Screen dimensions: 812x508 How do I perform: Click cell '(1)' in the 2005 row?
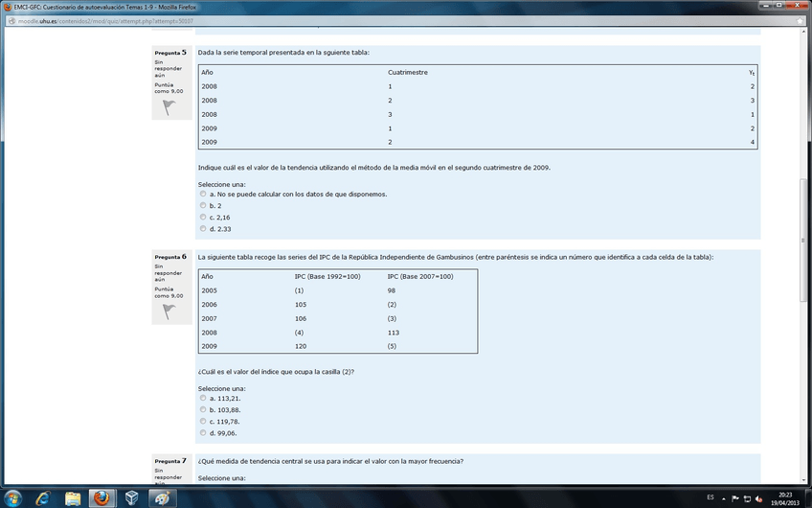tap(299, 290)
